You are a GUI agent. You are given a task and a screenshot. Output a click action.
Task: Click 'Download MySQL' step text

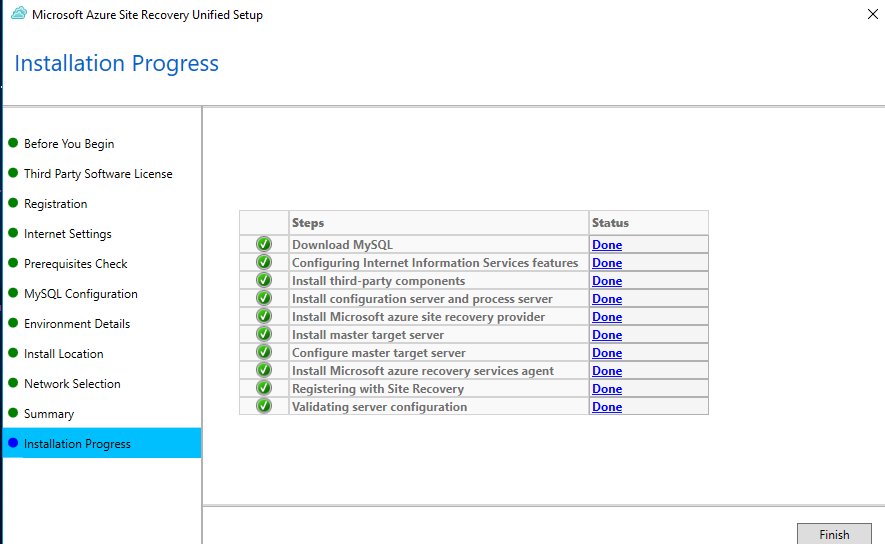click(x=342, y=245)
